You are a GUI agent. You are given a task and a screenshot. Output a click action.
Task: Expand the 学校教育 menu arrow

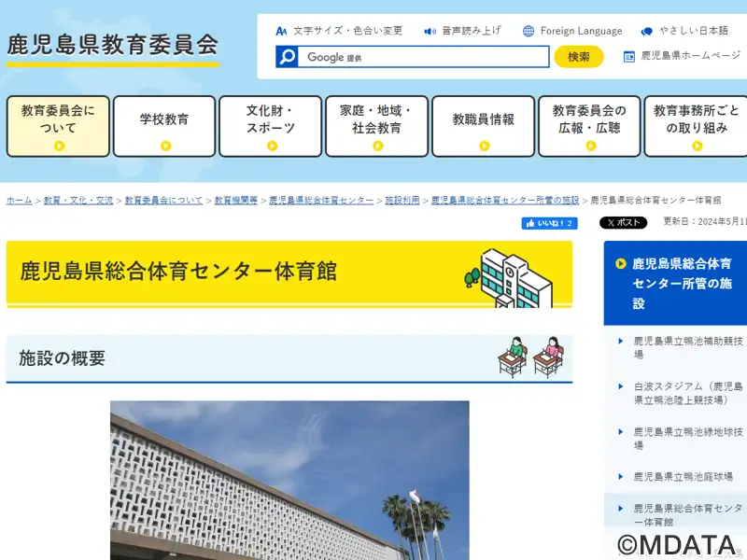165,146
